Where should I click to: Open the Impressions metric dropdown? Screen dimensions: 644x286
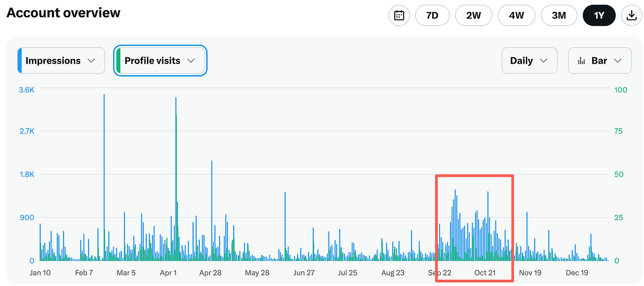pyautogui.click(x=61, y=61)
